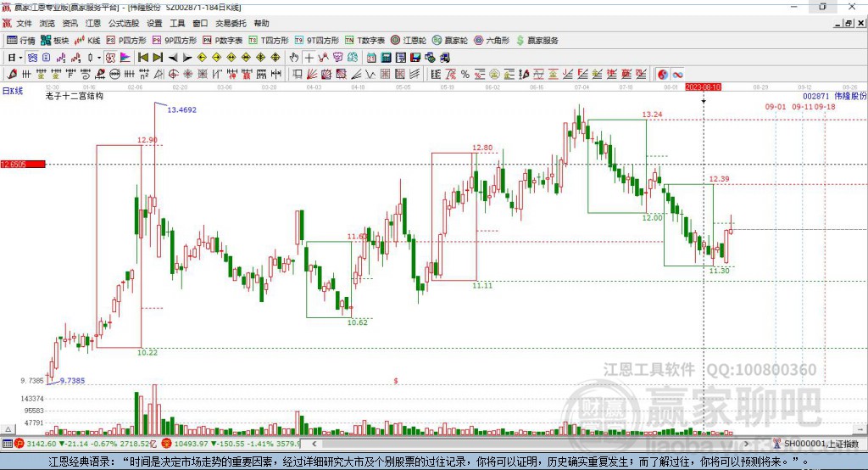
Task: Open the calculator icon
Action: coord(387,58)
